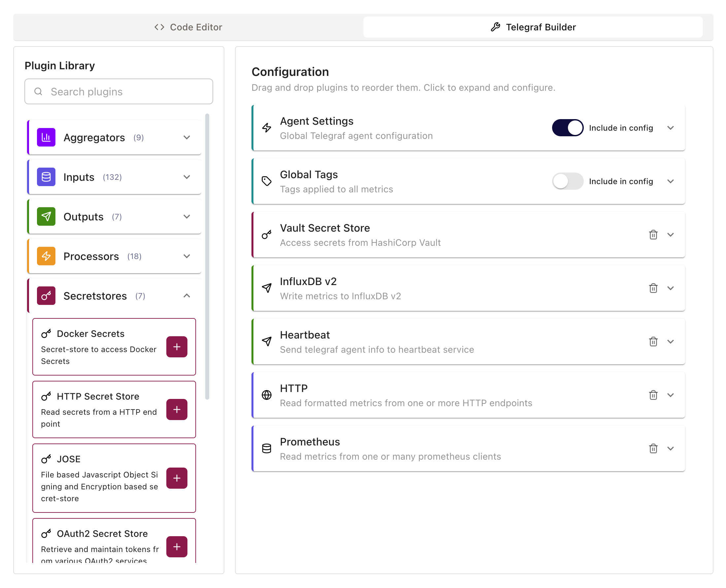Expand the HTTP input configuration
This screenshot has height=588, width=726.
click(671, 395)
